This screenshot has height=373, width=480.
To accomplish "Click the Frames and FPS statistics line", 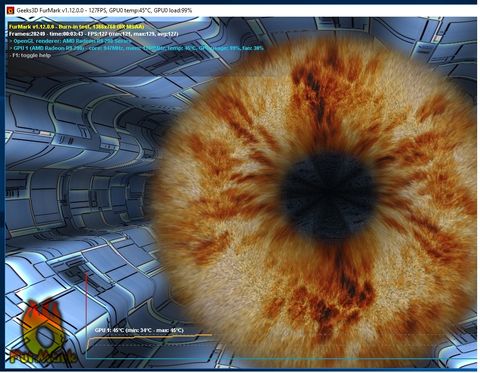I will [x=94, y=34].
